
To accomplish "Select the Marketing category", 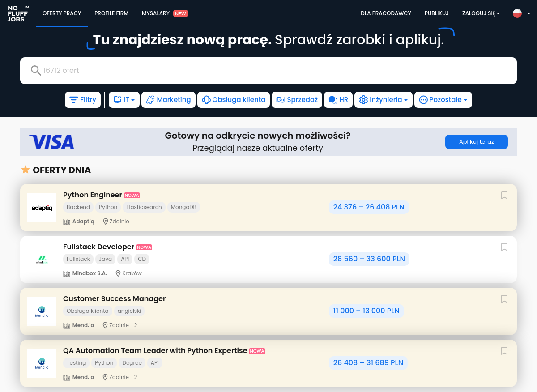I will click(169, 100).
